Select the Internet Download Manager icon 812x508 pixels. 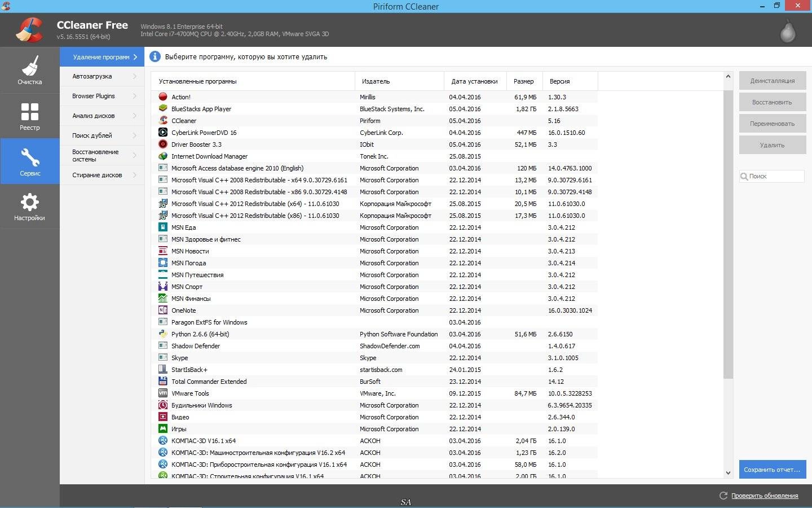tap(163, 156)
